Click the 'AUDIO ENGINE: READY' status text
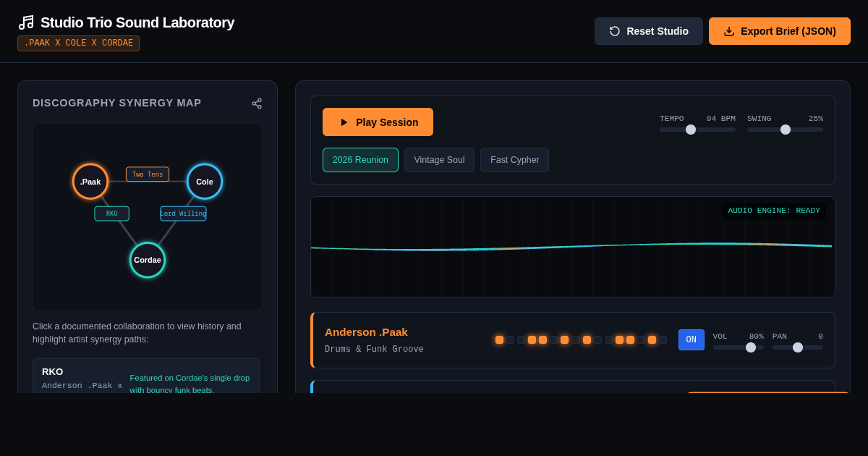Screen dimensions: 868x456 coord(774,211)
